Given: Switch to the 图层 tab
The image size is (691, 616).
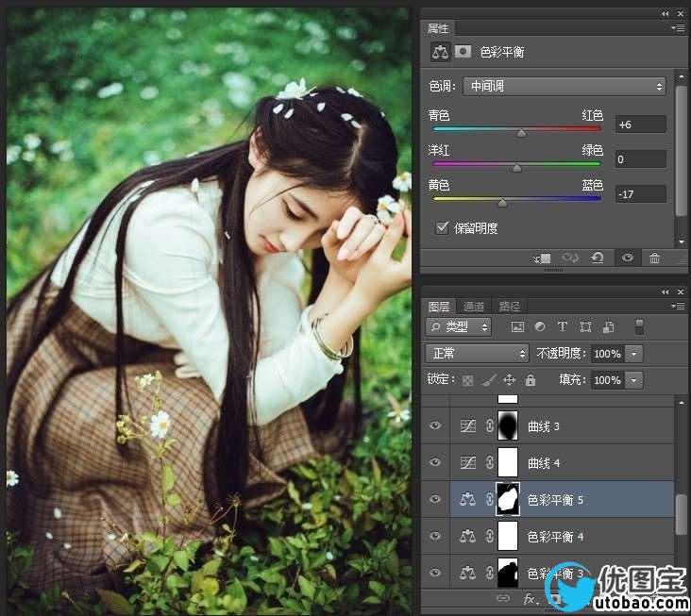Looking at the screenshot, I should point(439,307).
